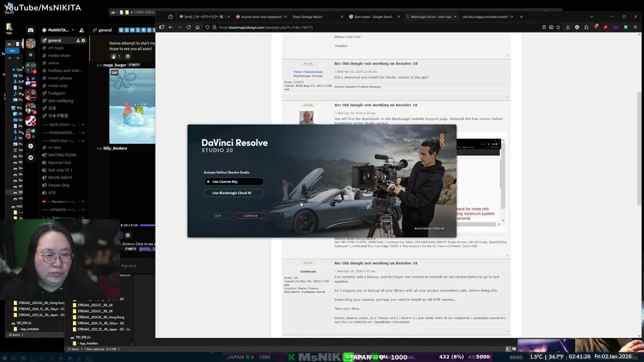
Task: Click the Billy_Bonkers username in chat
Action: 115,148
